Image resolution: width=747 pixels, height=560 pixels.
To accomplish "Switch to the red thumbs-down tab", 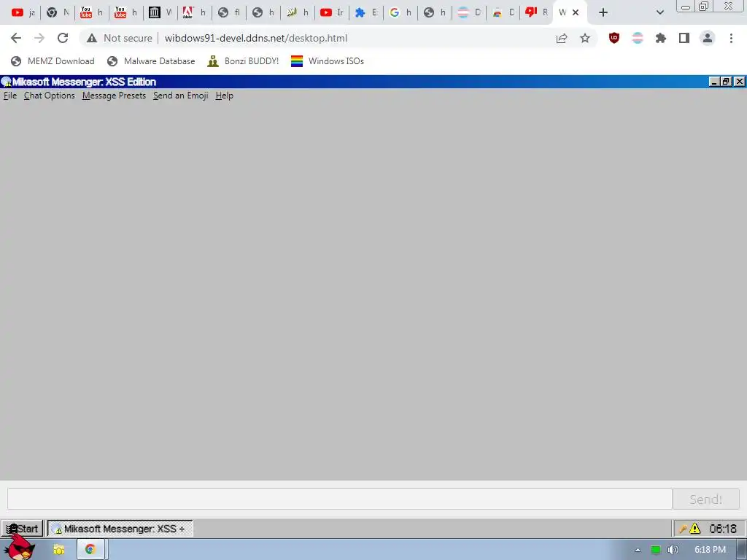I will 537,12.
